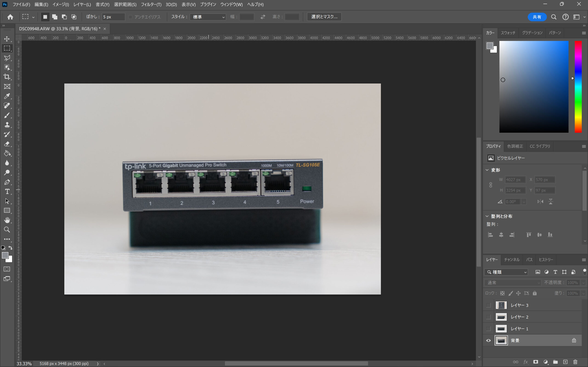Select the Horizontal Type tool

point(7,192)
